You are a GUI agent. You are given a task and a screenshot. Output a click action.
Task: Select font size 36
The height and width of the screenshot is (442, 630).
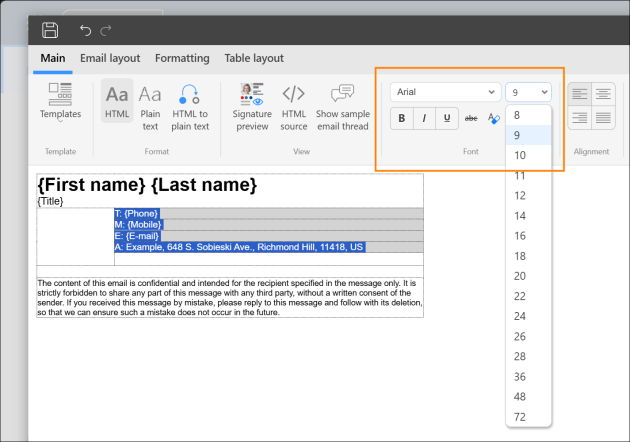(x=528, y=377)
